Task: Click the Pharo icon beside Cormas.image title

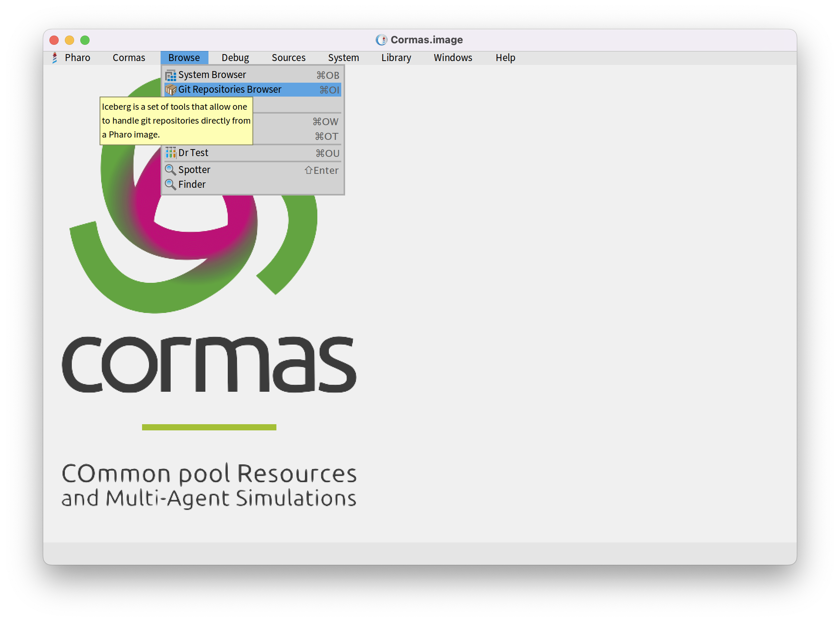Action: (x=381, y=40)
